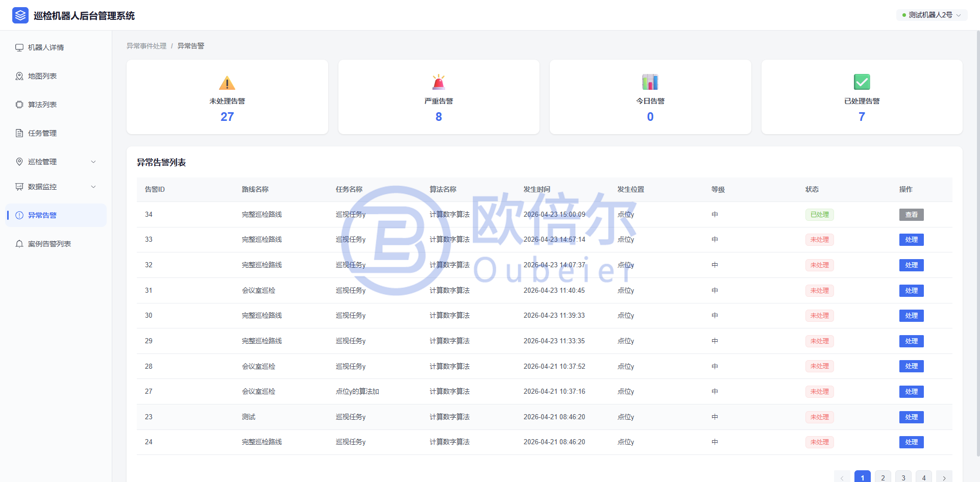Click the green online status dot
Screen dimensions: 980x482
(904, 15)
